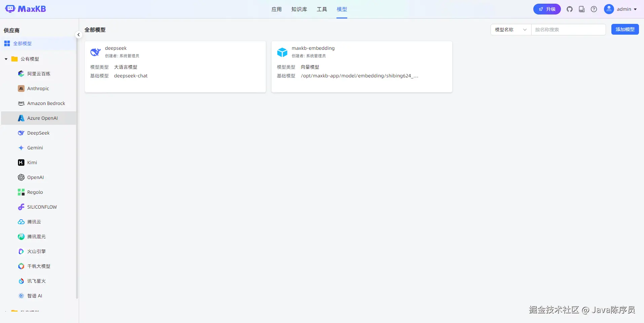Select 全部模型 in the sidebar

(38, 43)
